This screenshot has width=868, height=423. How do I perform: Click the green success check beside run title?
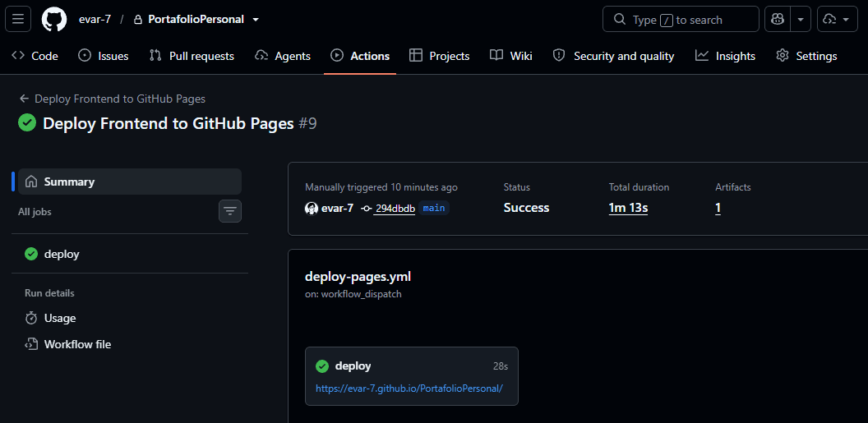27,122
